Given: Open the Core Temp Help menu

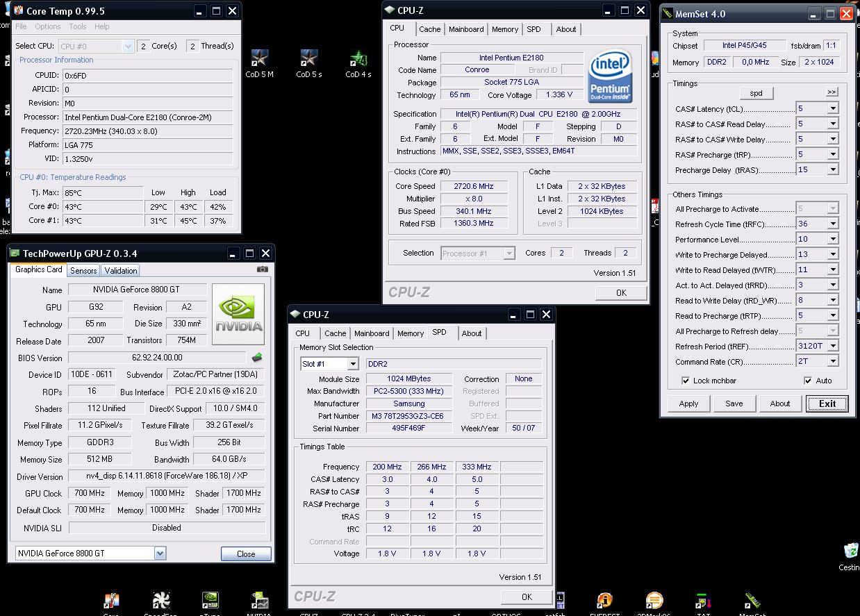Looking at the screenshot, I should 102,26.
